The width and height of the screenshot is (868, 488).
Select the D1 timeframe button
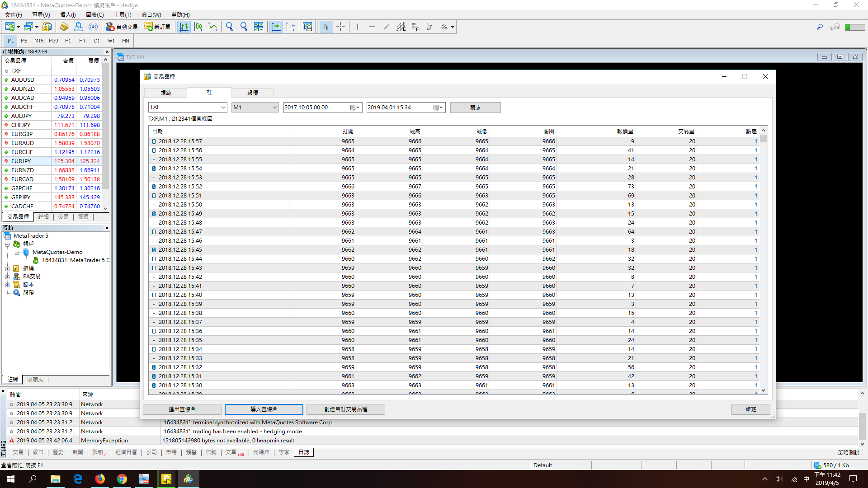pyautogui.click(x=97, y=41)
